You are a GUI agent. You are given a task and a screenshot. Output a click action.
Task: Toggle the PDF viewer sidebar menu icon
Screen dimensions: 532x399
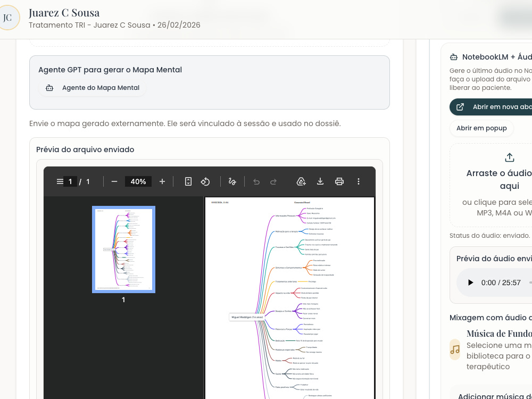coord(60,181)
